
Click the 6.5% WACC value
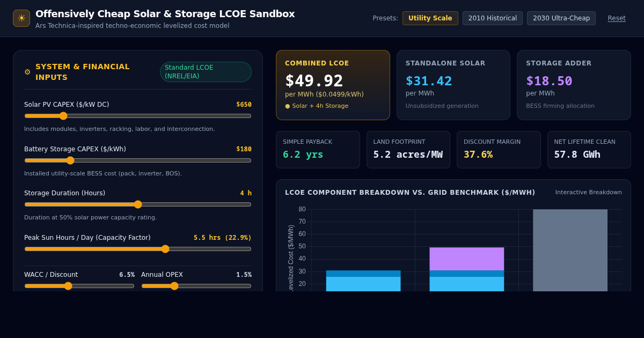coord(127,275)
